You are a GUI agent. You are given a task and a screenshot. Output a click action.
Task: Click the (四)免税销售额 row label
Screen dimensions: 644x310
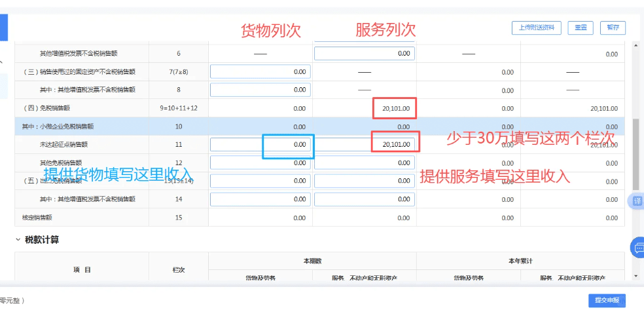pyautogui.click(x=46, y=109)
